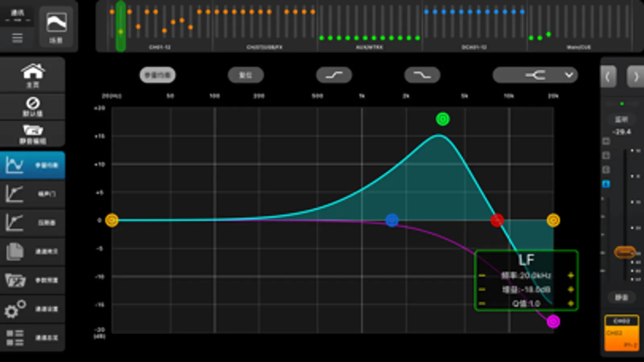Toggle the second small square beside fader

(606, 155)
